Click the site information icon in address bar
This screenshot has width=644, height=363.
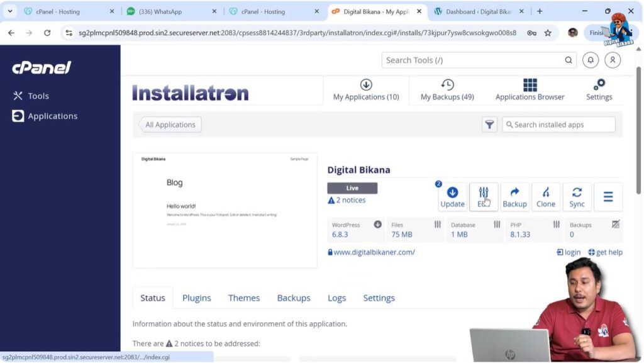coord(69,33)
